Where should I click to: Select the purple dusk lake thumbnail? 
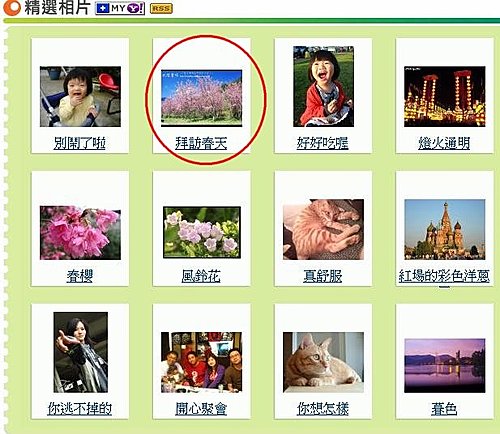445,366
